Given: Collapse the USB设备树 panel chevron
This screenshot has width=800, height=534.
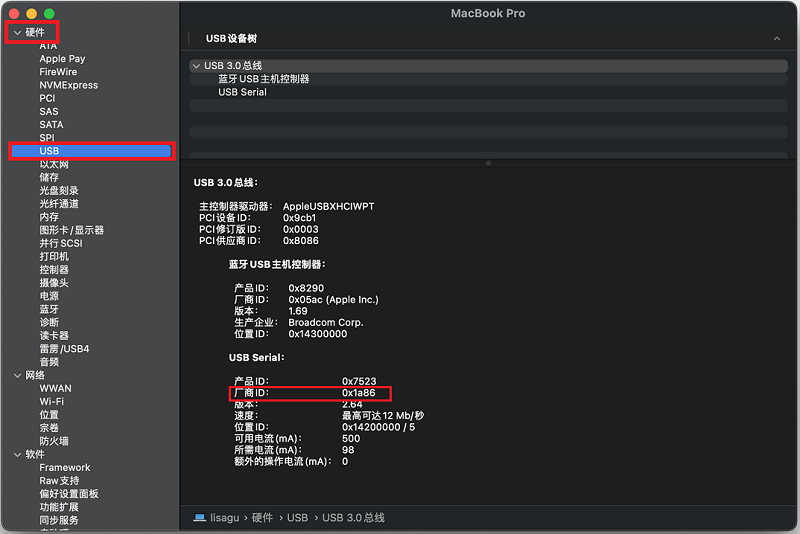Looking at the screenshot, I should (x=777, y=38).
